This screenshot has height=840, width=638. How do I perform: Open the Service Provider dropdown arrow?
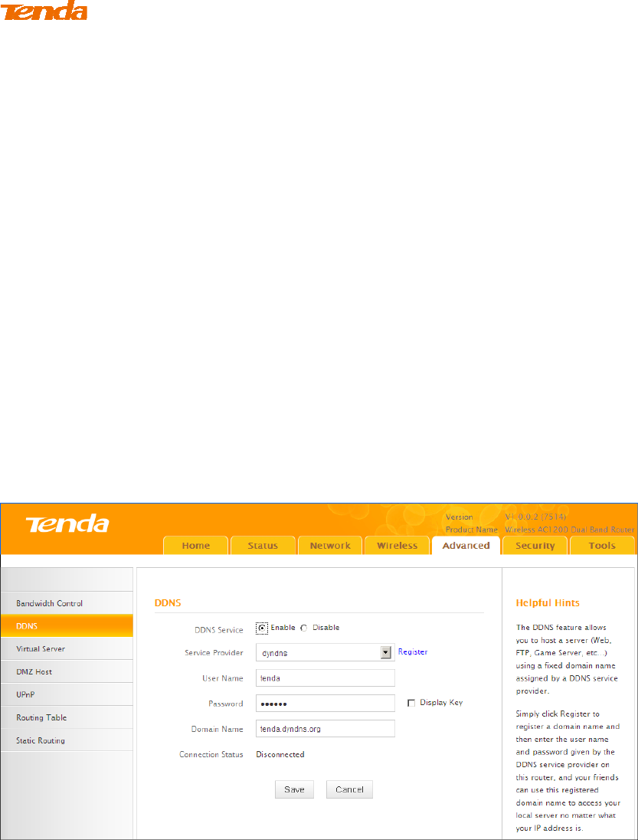(x=385, y=652)
